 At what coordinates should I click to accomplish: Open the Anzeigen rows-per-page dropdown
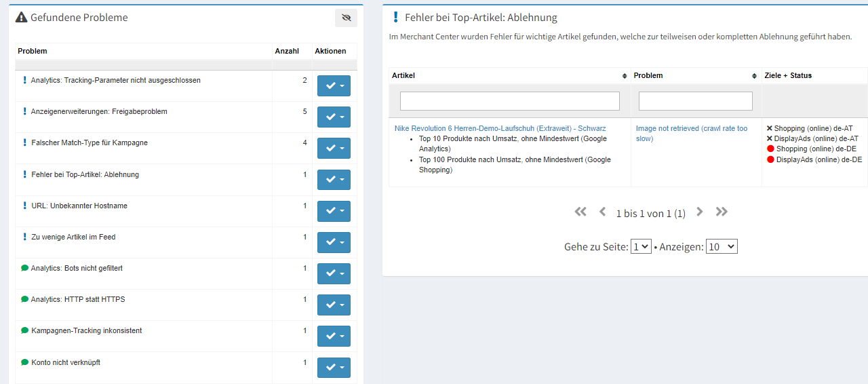721,247
